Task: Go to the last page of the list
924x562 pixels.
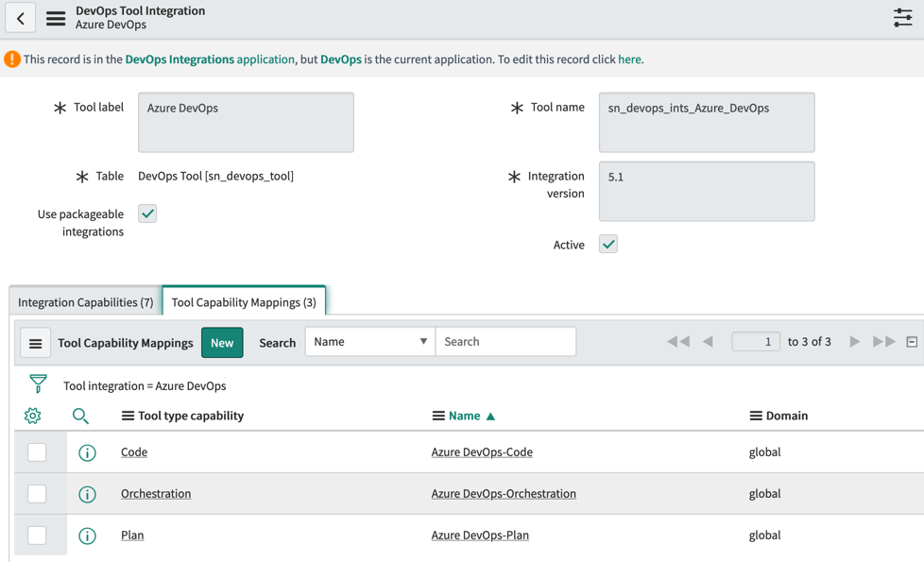Action: coord(884,342)
